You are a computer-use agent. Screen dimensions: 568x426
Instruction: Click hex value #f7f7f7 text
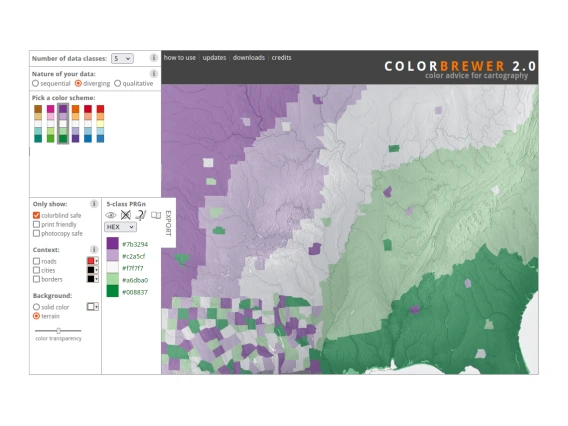(x=133, y=268)
